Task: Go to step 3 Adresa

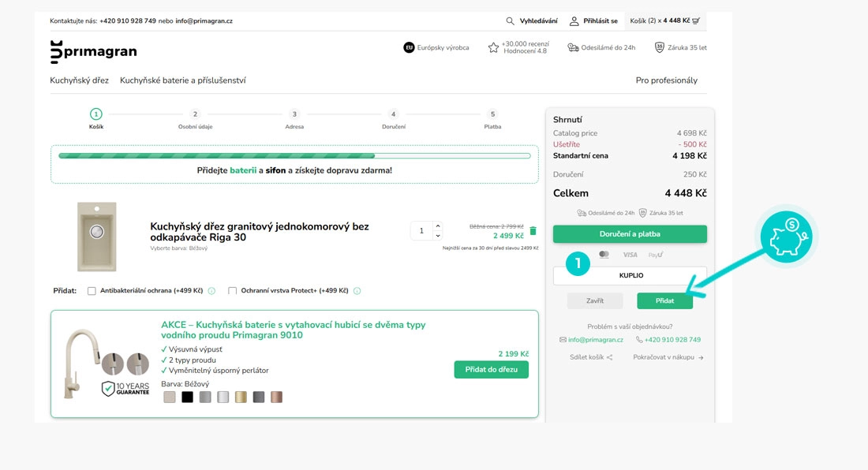Action: point(294,119)
